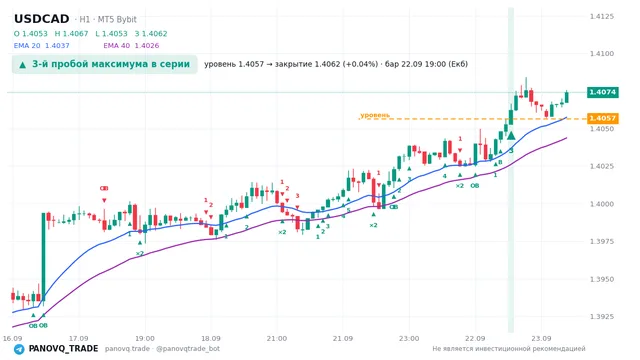
Task: Click the PANOVQ_TRADE channel name
Action: pyautogui.click(x=63, y=349)
